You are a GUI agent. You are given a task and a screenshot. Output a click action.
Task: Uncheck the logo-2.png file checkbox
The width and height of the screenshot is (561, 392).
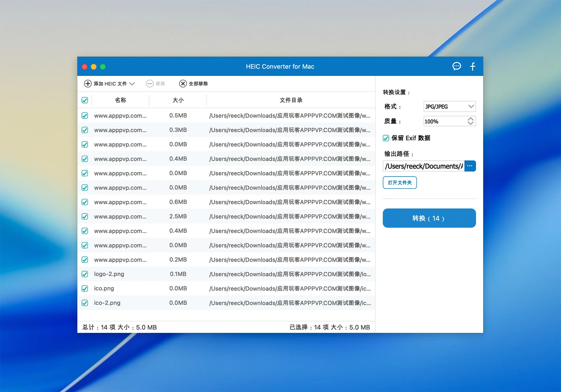85,274
